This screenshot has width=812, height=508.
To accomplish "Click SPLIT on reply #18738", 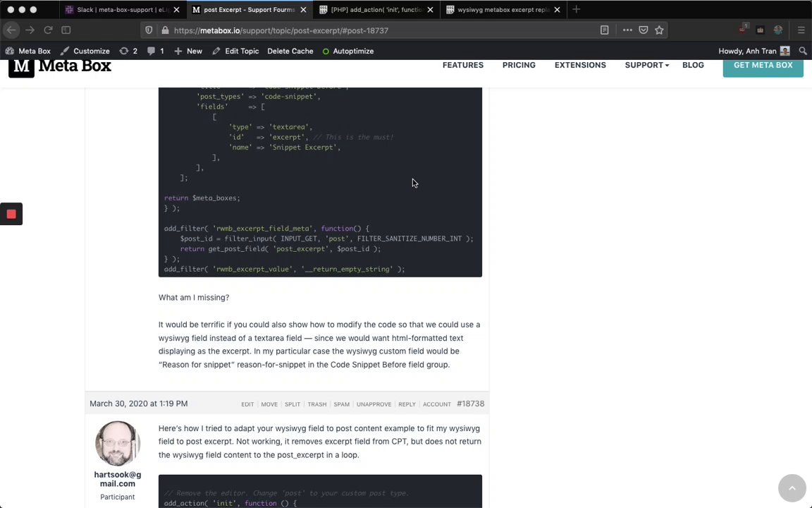I will click(x=292, y=404).
